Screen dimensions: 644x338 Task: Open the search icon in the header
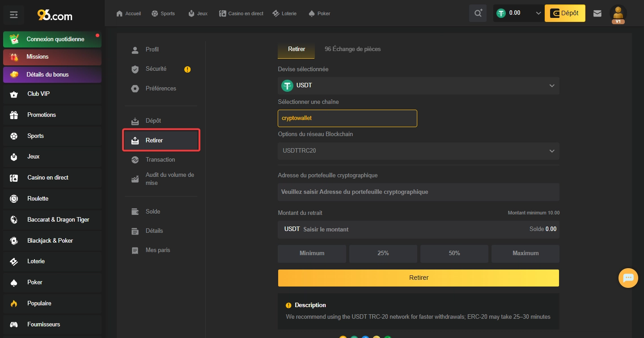point(478,13)
